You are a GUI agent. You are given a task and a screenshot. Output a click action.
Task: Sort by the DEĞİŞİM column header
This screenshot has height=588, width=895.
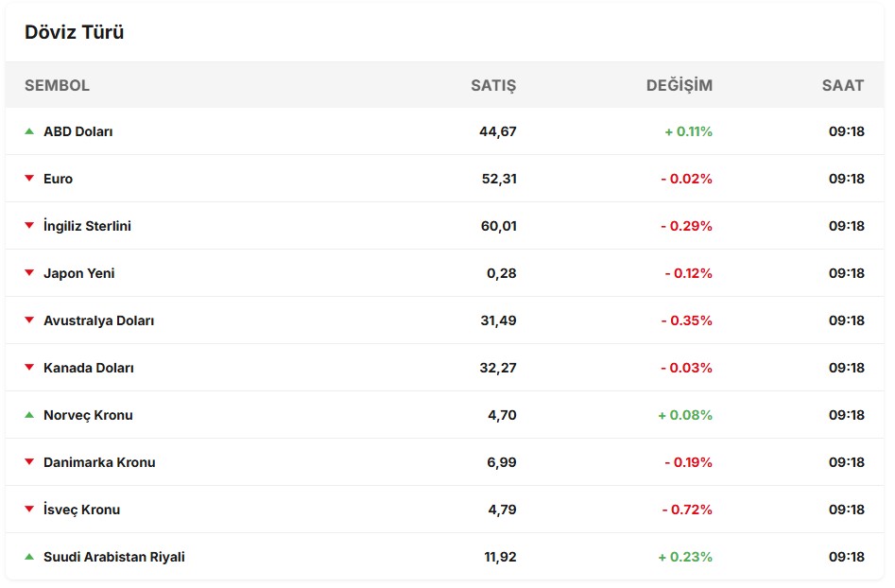click(x=679, y=85)
